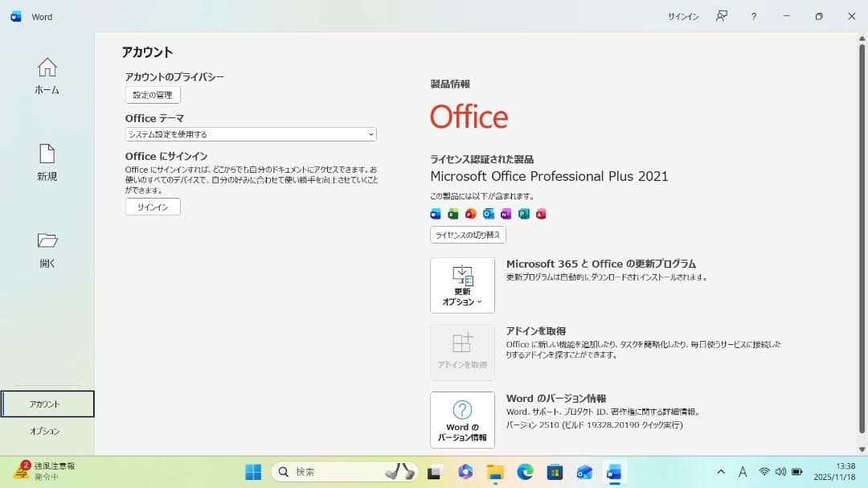Image resolution: width=868 pixels, height=488 pixels.
Task: Open the Access icon at the end of row
Action: point(540,214)
